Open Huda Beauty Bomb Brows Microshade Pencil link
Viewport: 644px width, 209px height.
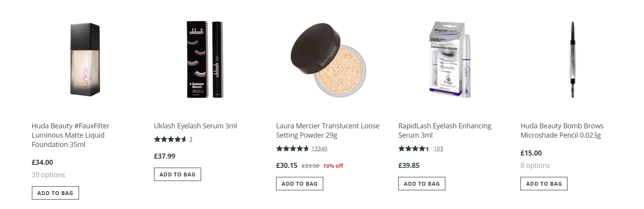562,131
